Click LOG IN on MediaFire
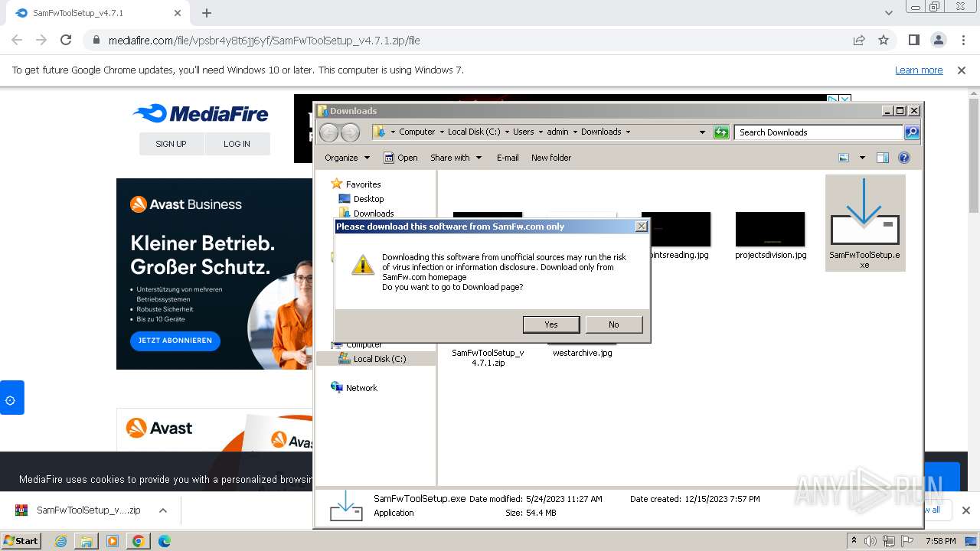 (237, 144)
